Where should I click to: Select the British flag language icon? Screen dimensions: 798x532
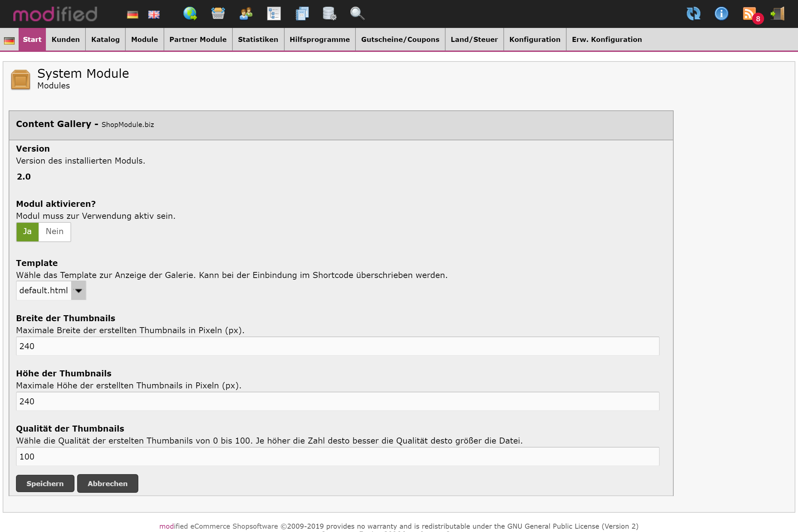(x=154, y=14)
